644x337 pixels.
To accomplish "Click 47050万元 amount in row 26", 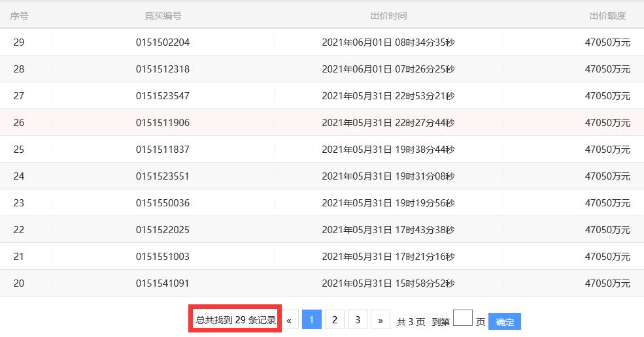I will [x=607, y=122].
